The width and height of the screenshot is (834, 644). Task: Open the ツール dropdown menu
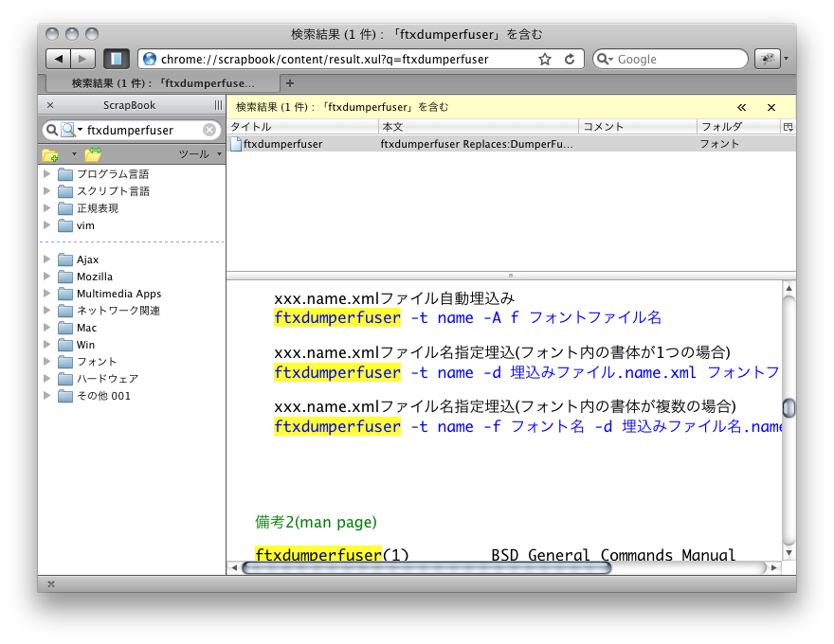pyautogui.click(x=199, y=154)
